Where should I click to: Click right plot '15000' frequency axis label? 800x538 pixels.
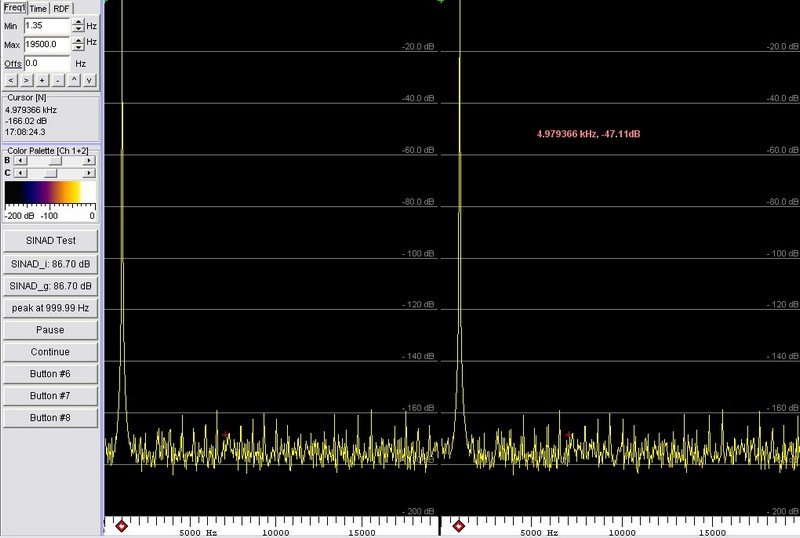click(712, 533)
